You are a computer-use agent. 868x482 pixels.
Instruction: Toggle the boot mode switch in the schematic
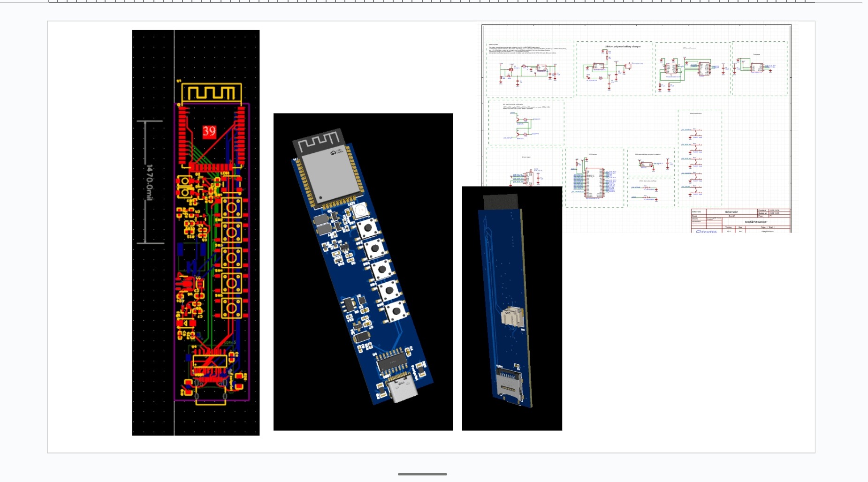[646, 188]
